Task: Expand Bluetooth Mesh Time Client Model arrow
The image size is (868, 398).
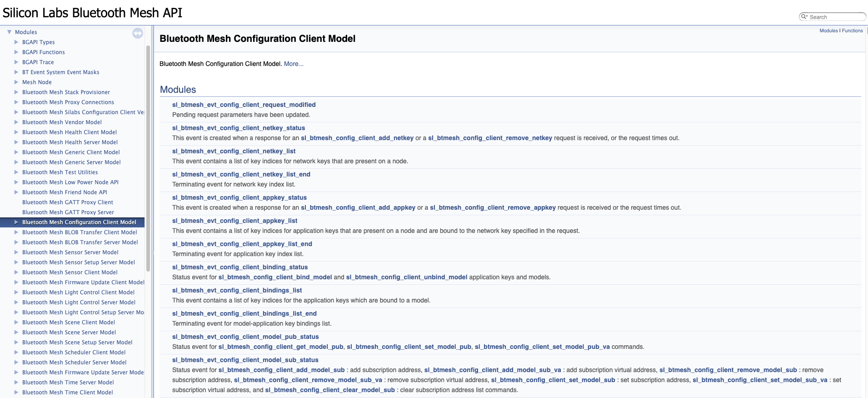Action: (16, 392)
